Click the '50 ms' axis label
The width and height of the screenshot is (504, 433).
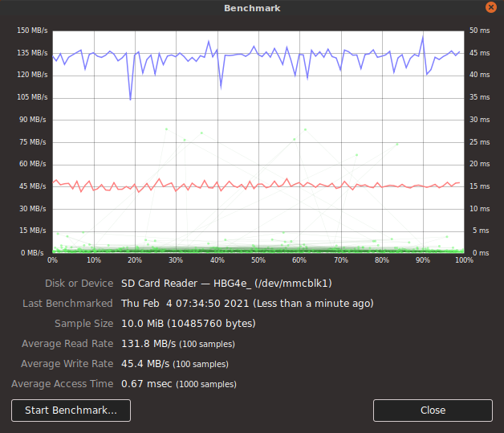480,31
